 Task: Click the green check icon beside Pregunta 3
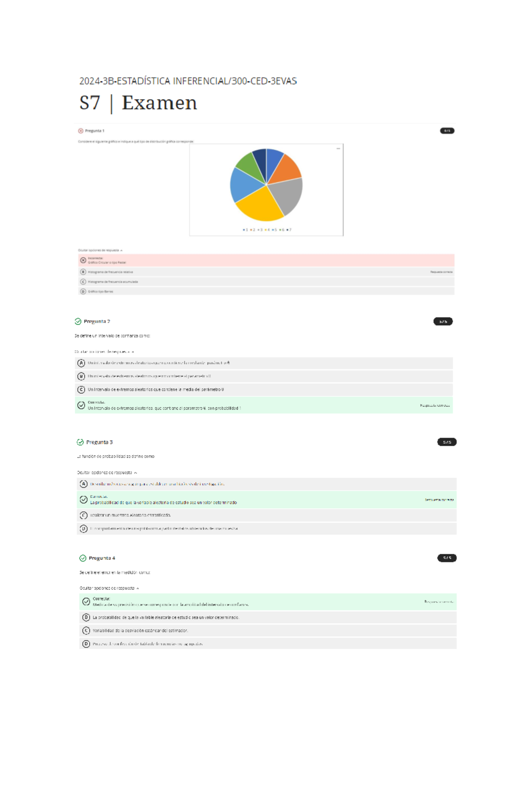tap(80, 442)
